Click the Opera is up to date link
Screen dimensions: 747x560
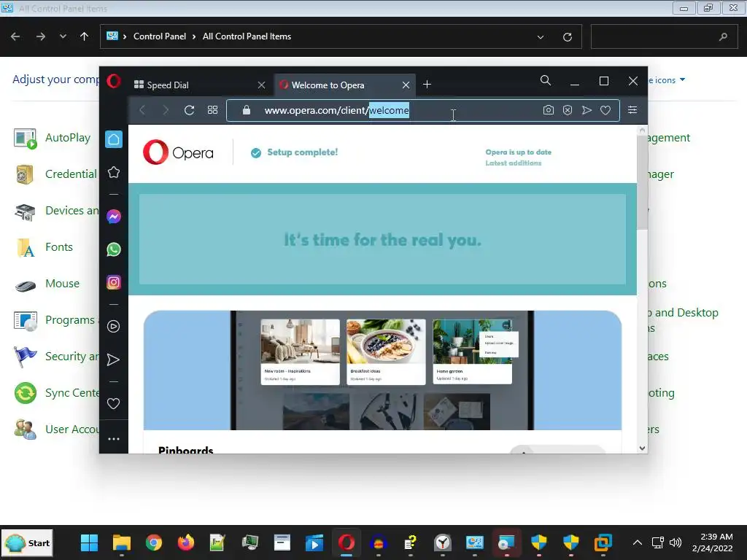[x=519, y=152]
